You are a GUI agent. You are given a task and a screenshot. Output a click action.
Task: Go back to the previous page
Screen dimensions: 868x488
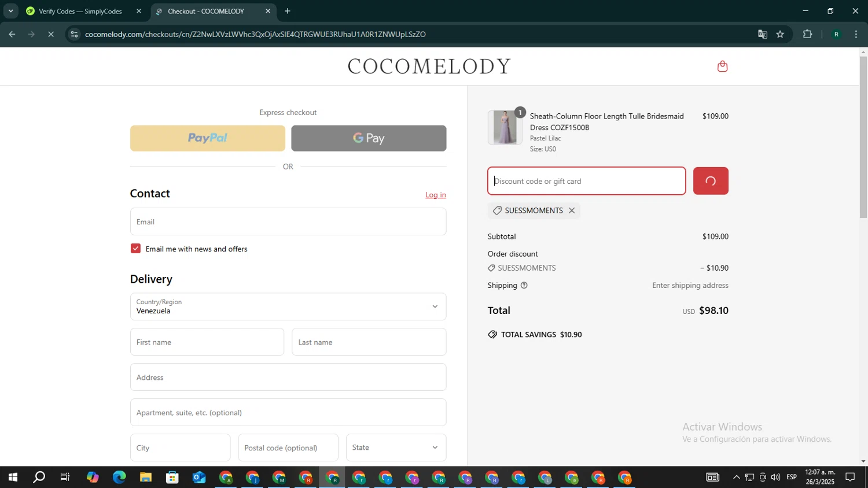[12, 34]
